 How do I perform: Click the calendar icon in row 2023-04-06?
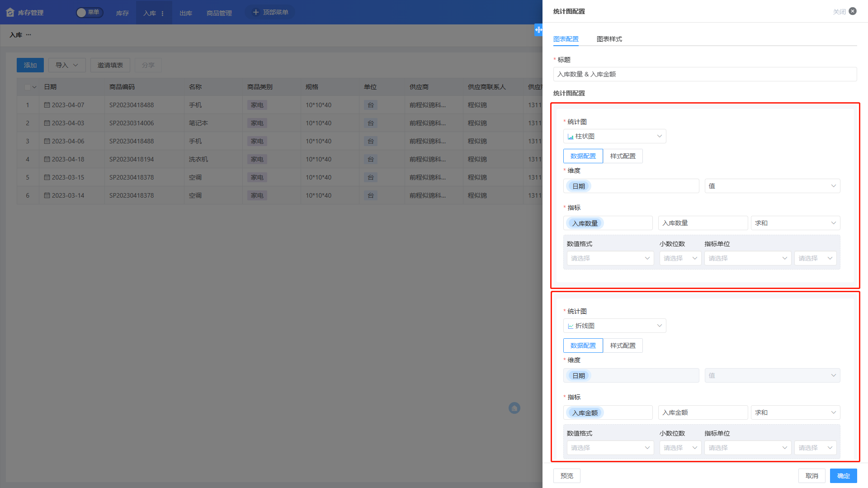point(47,141)
